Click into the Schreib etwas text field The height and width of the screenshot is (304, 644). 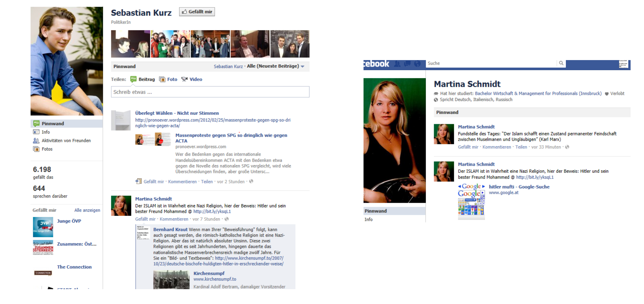[x=210, y=92]
